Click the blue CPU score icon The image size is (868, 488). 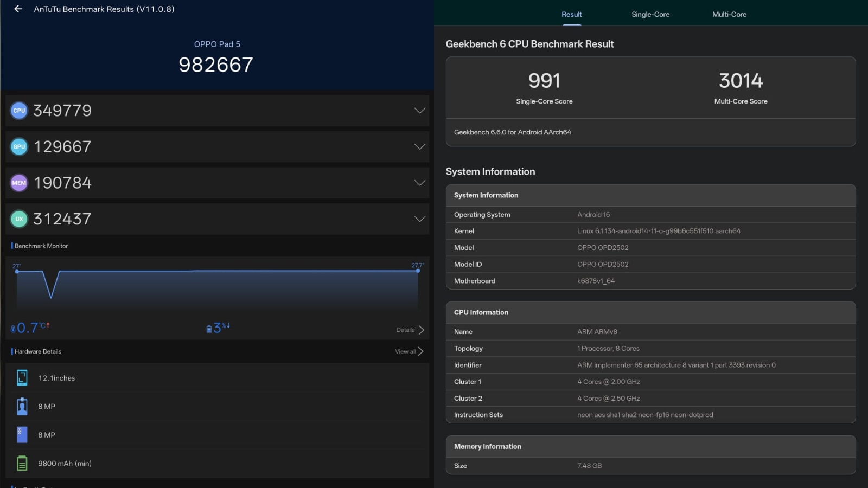click(19, 111)
